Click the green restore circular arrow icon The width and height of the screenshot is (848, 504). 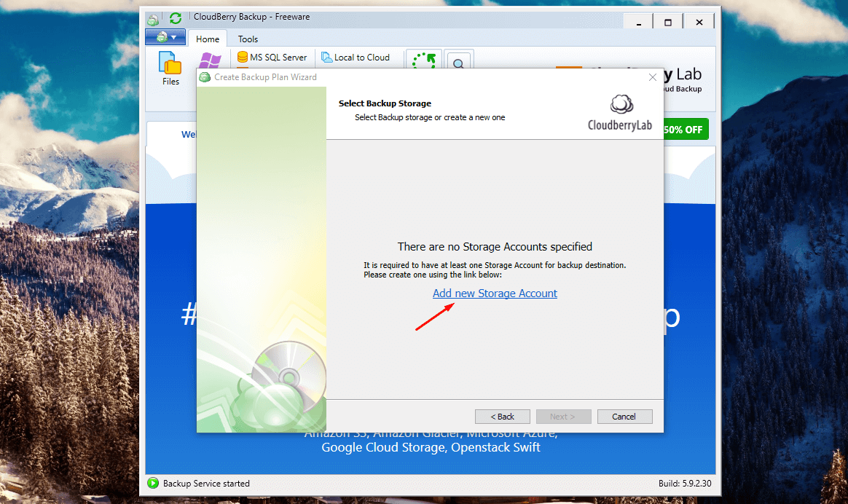(x=423, y=60)
